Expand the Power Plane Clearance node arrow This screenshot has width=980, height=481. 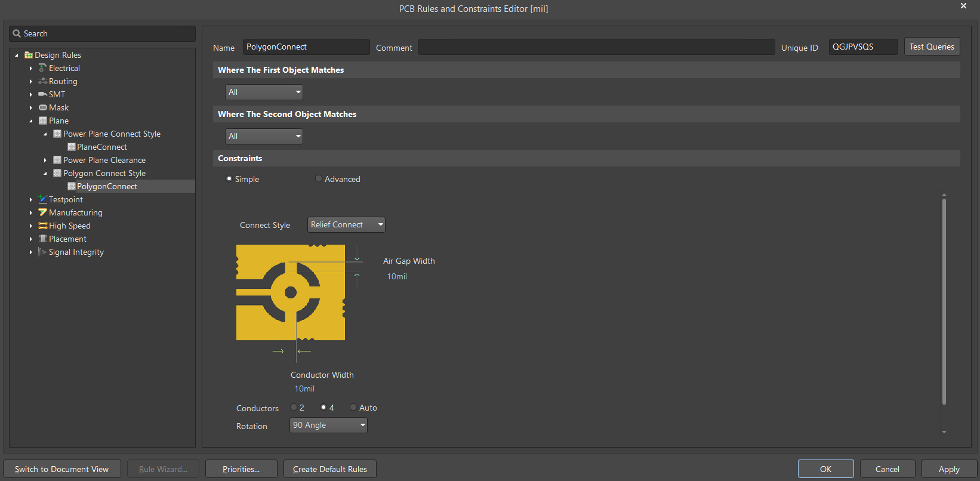click(x=45, y=160)
